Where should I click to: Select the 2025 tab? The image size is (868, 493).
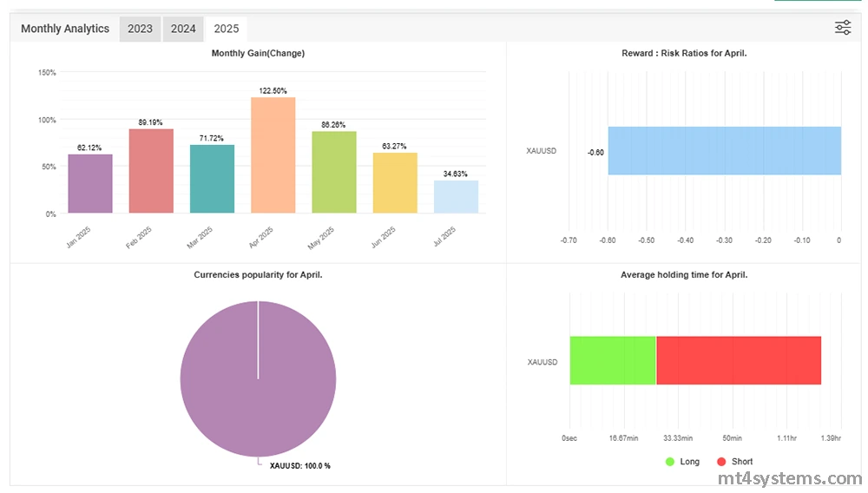pyautogui.click(x=227, y=29)
